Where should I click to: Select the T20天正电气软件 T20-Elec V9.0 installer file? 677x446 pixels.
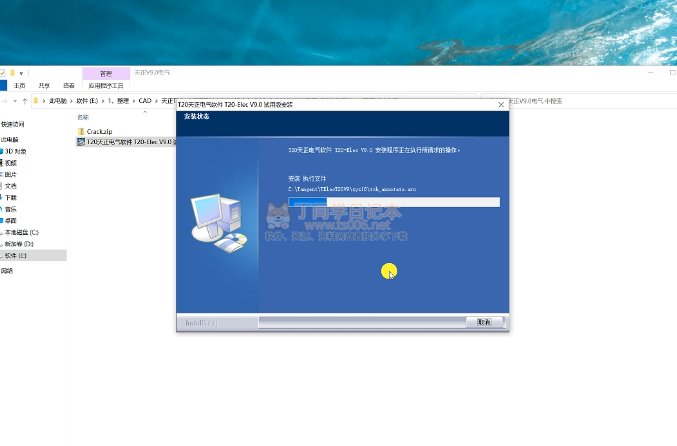pyautogui.click(x=126, y=142)
